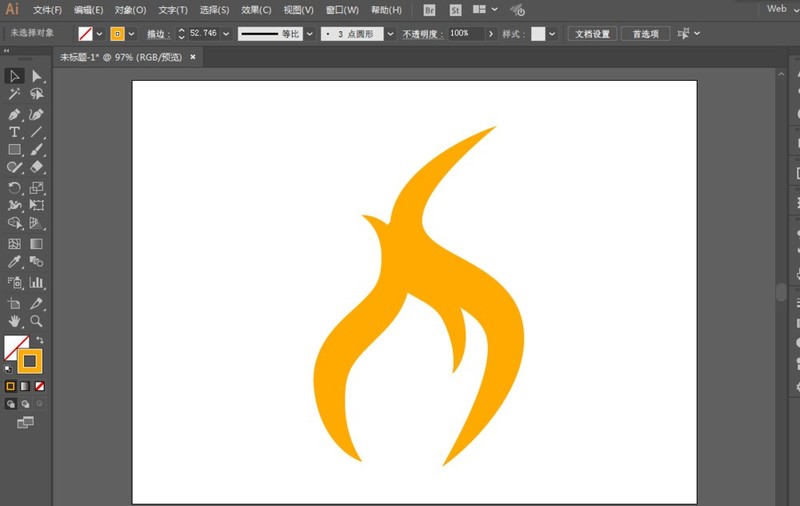Set paint to None mode

point(39,386)
